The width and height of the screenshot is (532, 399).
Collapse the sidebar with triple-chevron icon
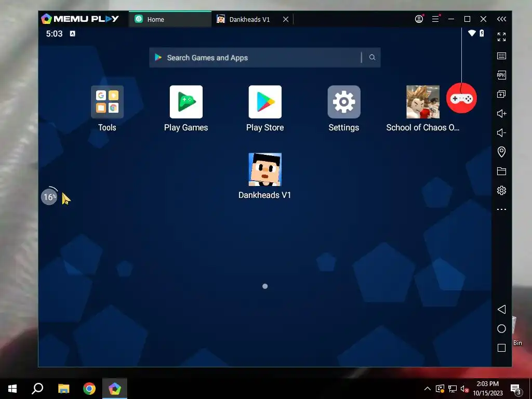click(501, 19)
